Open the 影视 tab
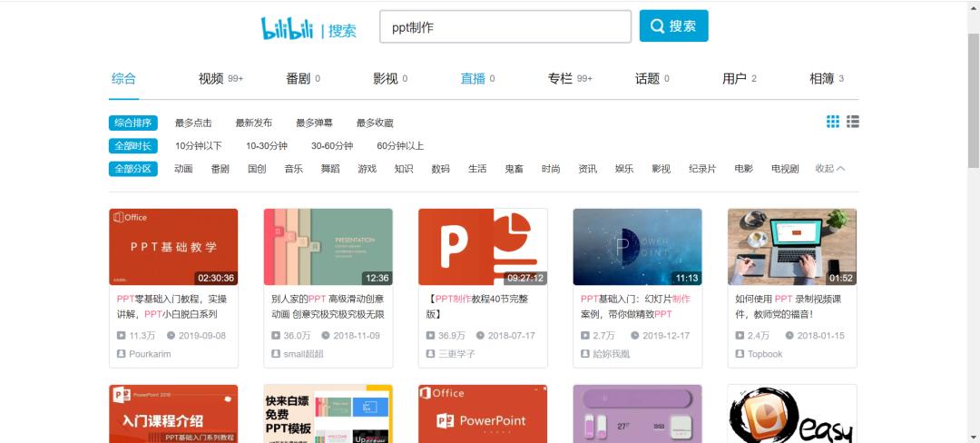The width and height of the screenshot is (980, 443). [x=390, y=79]
